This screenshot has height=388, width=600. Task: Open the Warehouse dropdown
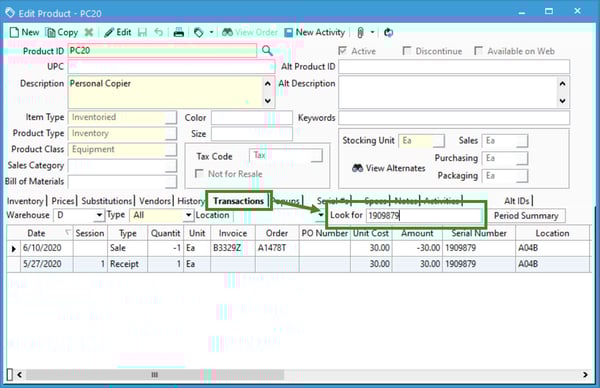[99, 215]
